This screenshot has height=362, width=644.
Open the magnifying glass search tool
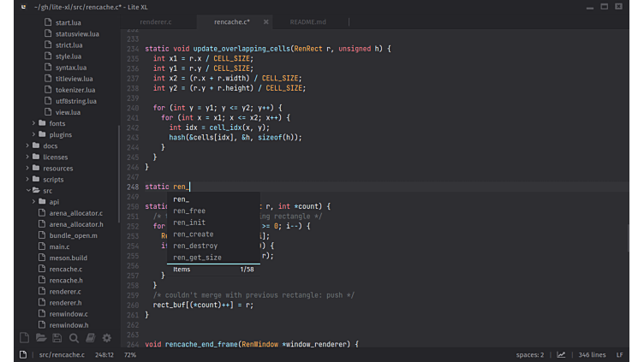pyautogui.click(x=74, y=338)
